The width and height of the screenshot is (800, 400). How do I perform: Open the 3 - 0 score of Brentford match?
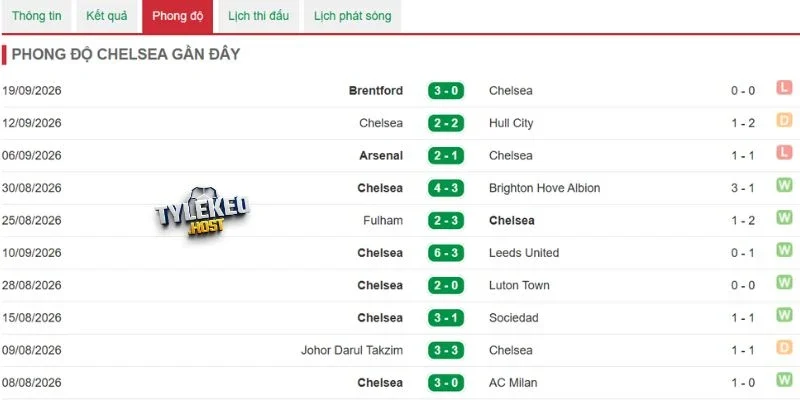point(446,91)
